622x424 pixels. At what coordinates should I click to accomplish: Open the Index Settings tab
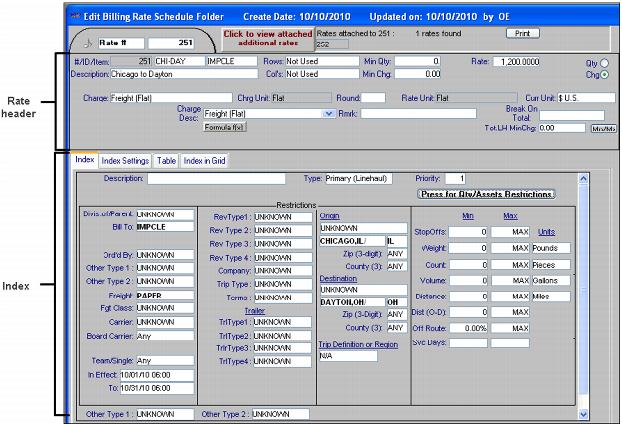pyautogui.click(x=125, y=161)
